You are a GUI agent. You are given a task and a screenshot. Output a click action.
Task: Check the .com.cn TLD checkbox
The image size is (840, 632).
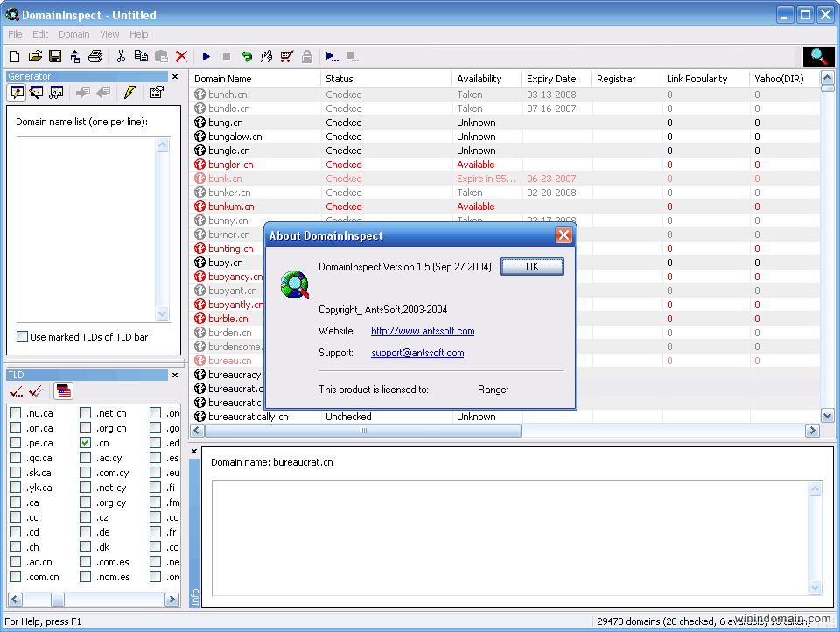tap(16, 577)
